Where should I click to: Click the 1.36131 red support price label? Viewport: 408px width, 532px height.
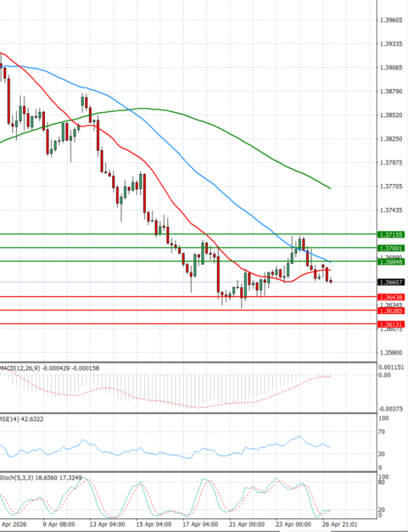coord(392,325)
